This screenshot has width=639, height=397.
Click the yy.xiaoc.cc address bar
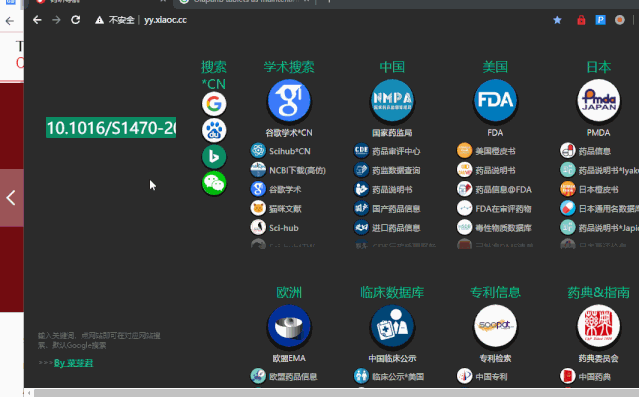point(165,20)
